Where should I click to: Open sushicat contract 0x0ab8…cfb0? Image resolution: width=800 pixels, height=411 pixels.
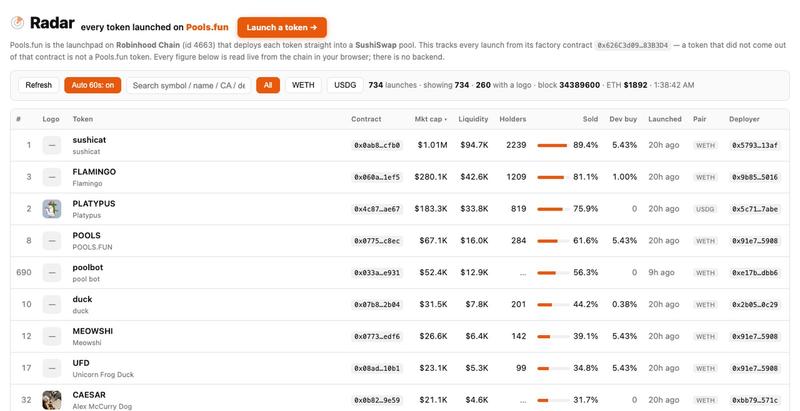(x=377, y=145)
